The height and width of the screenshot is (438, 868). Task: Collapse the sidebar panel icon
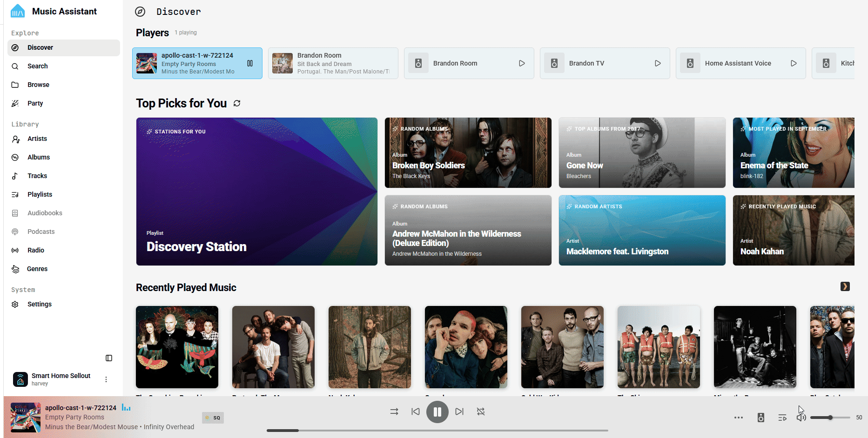coord(109,358)
